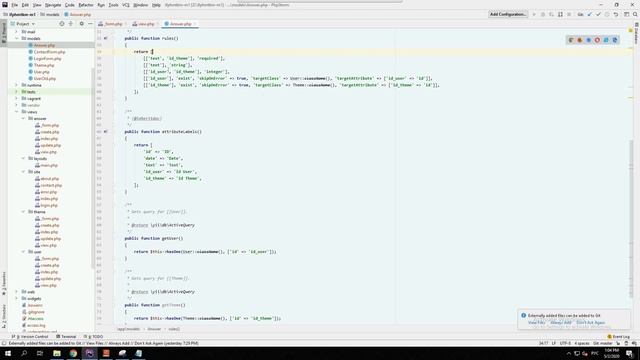Viewport: 640px width, 360px height.
Task: Click Add Configuration button
Action: pos(508,14)
